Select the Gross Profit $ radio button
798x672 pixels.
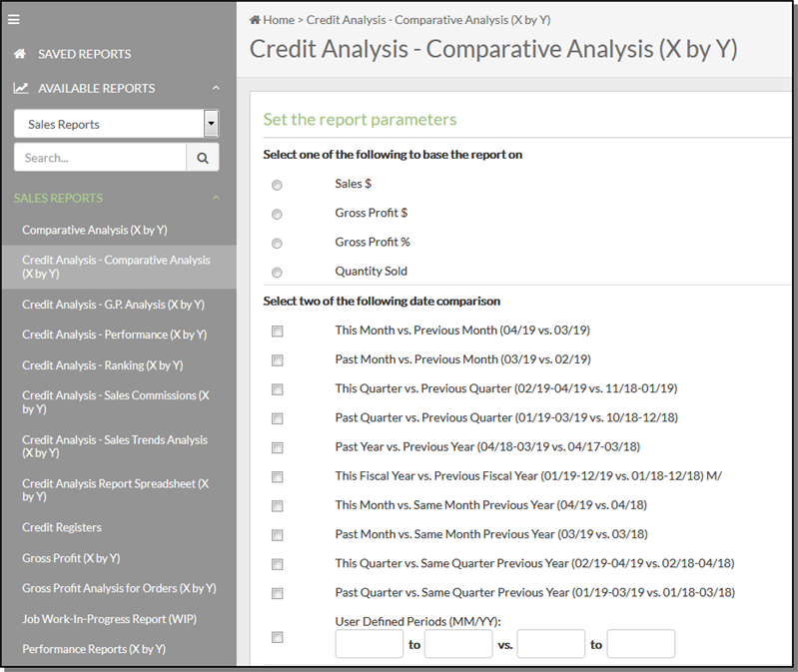coord(277,214)
